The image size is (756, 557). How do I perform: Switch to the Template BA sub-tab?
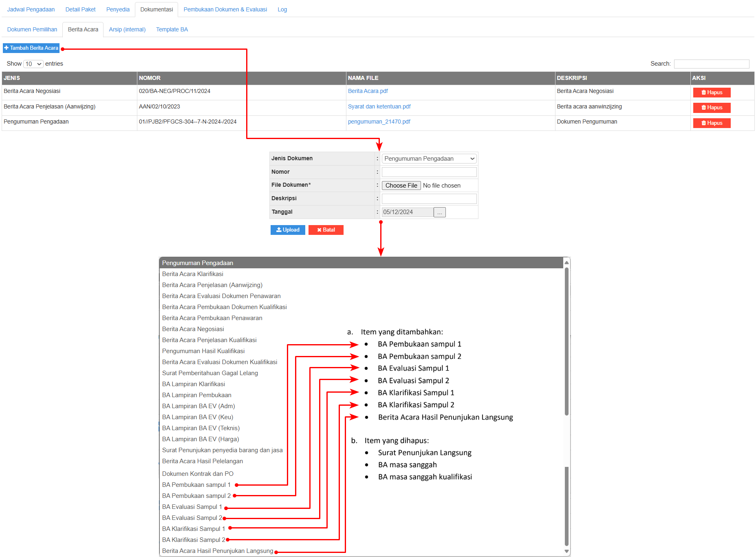coord(172,29)
